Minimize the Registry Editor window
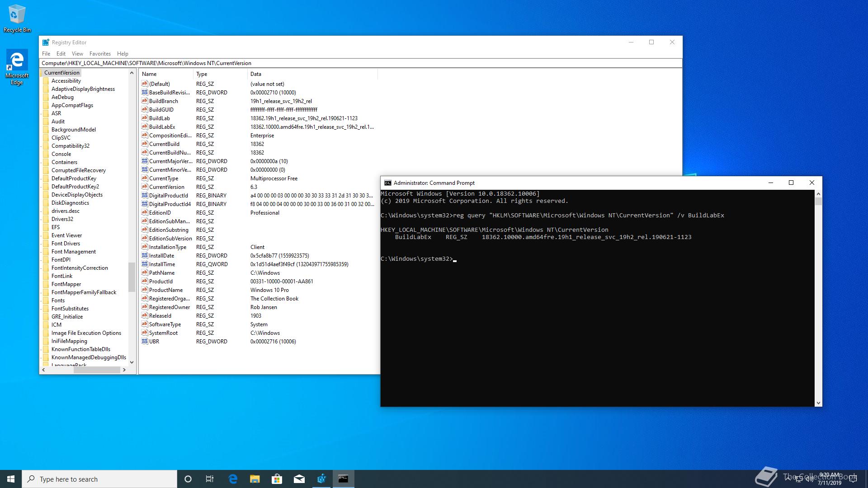868x488 pixels. click(x=631, y=42)
